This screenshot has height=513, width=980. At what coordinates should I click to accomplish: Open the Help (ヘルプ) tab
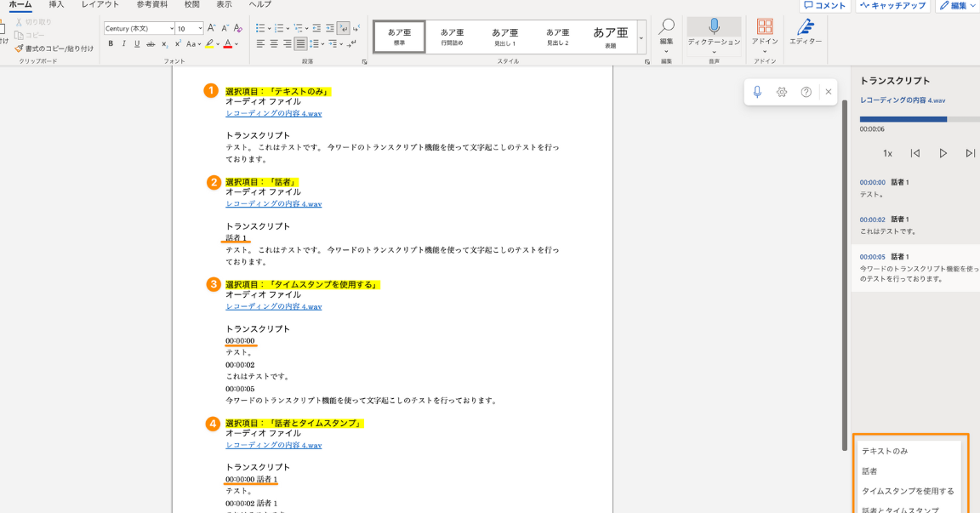260,4
